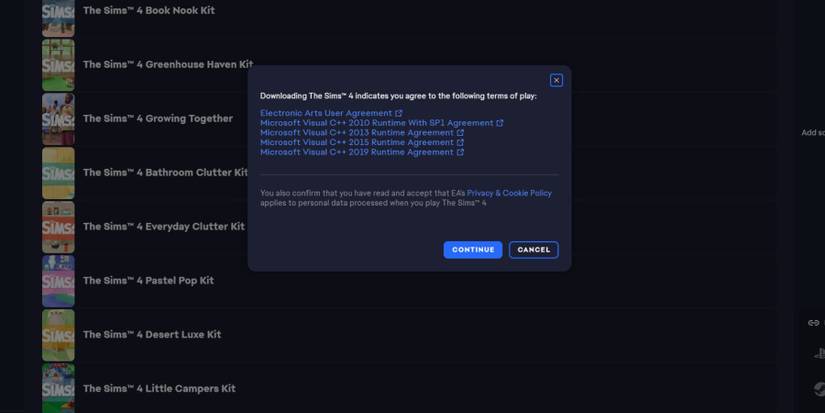Open Visual C++ 2010 Runtime Agreement link
The image size is (825, 413).
point(376,123)
